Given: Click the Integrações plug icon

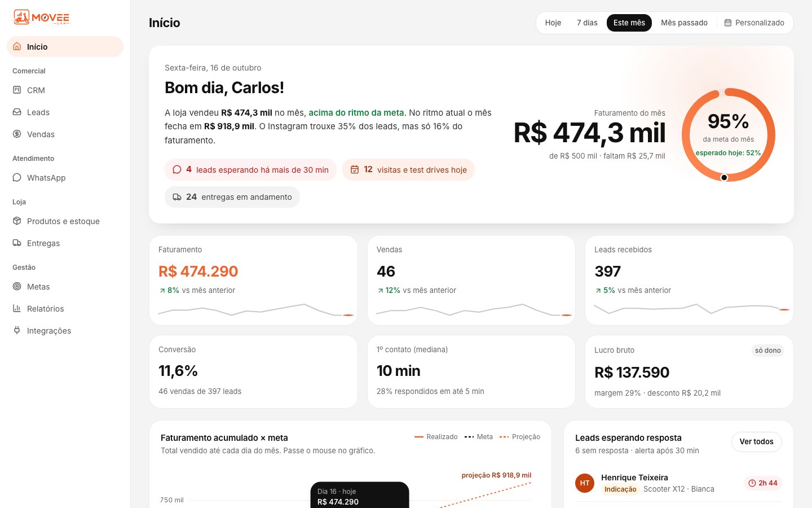Looking at the screenshot, I should 17,331.
